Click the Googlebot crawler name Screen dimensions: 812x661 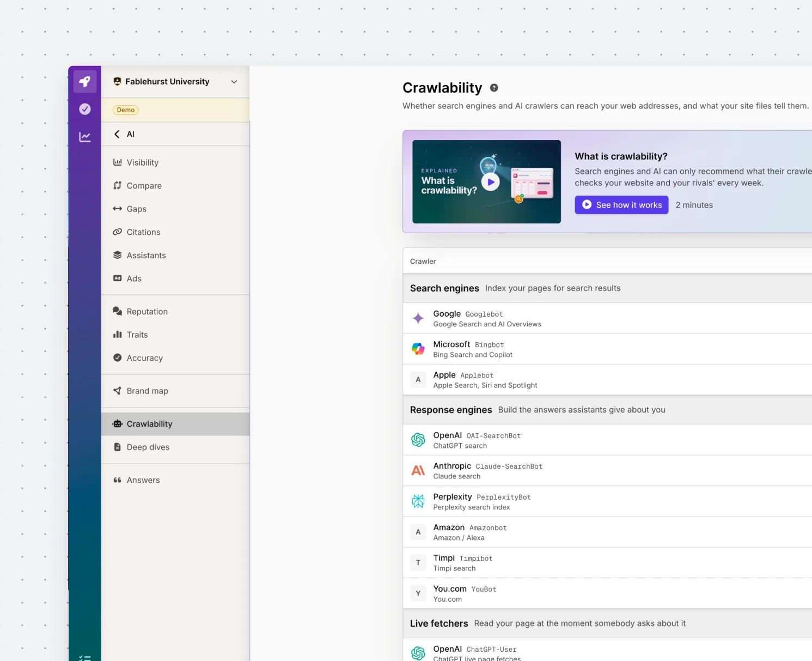pyautogui.click(x=484, y=314)
